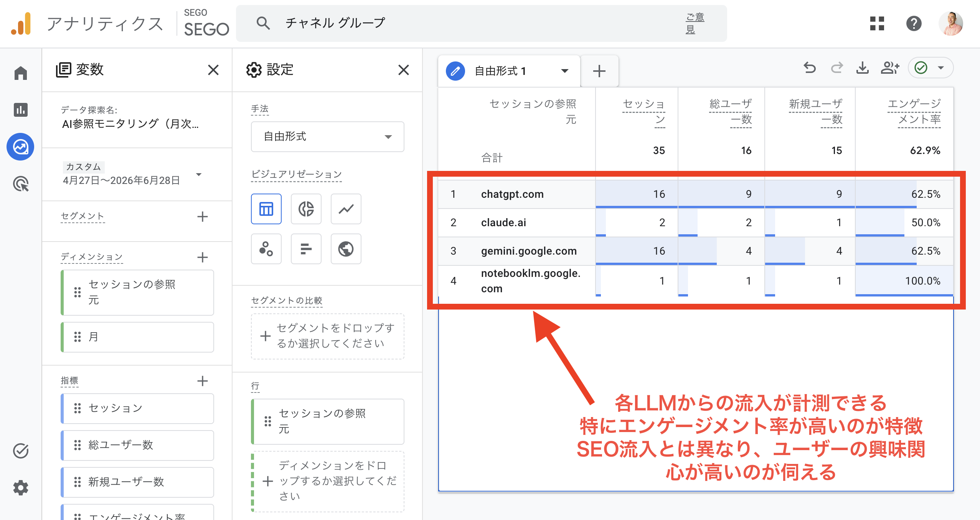This screenshot has width=980, height=520.
Task: Click the ビジュアリゼーション label
Action: pyautogui.click(x=296, y=174)
